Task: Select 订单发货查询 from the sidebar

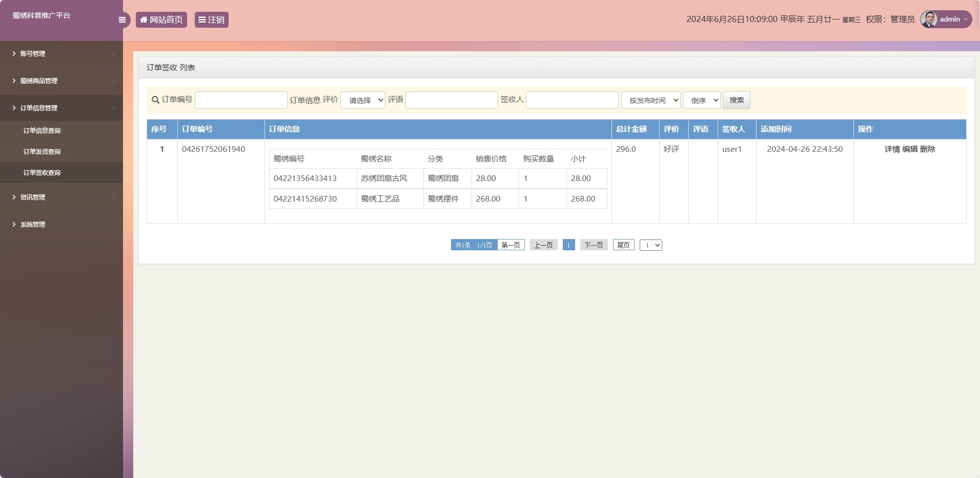Action: pyautogui.click(x=42, y=151)
